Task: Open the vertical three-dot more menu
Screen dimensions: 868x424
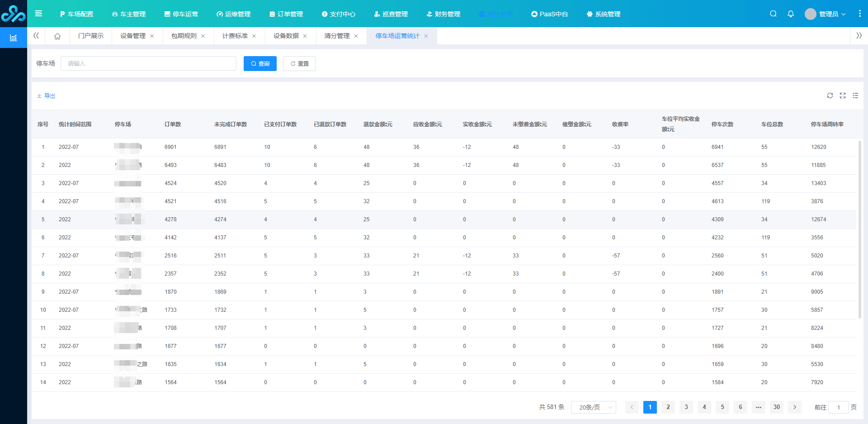Action: point(859,14)
